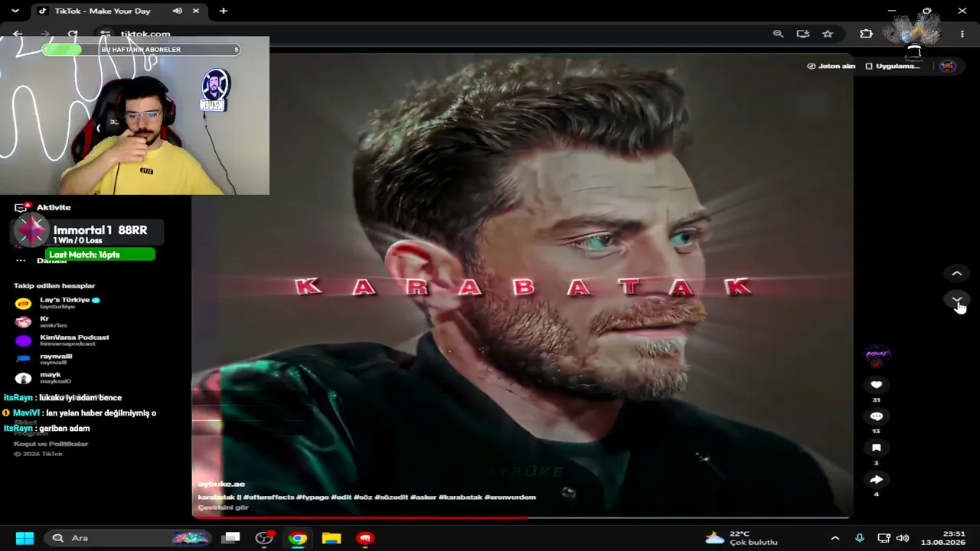Save the video with the bookmark icon
The height and width of the screenshot is (551, 980).
877,448
